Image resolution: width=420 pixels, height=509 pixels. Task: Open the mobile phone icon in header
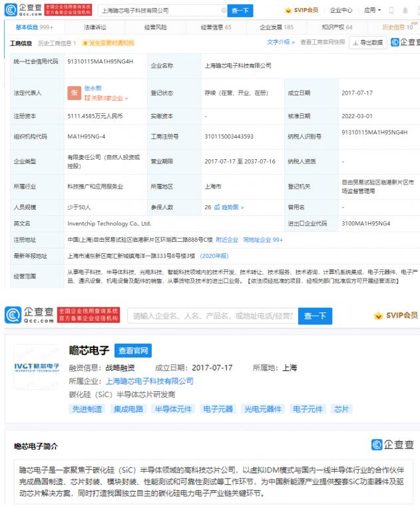coord(391,11)
